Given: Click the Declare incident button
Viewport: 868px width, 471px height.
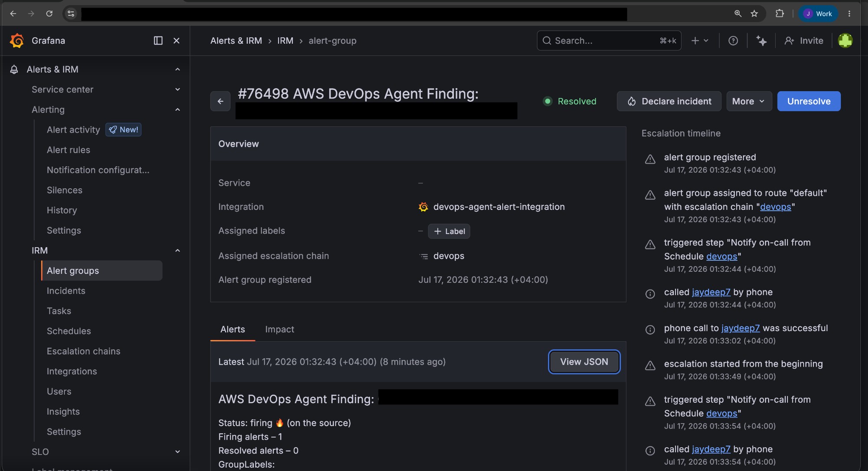Looking at the screenshot, I should coord(669,101).
